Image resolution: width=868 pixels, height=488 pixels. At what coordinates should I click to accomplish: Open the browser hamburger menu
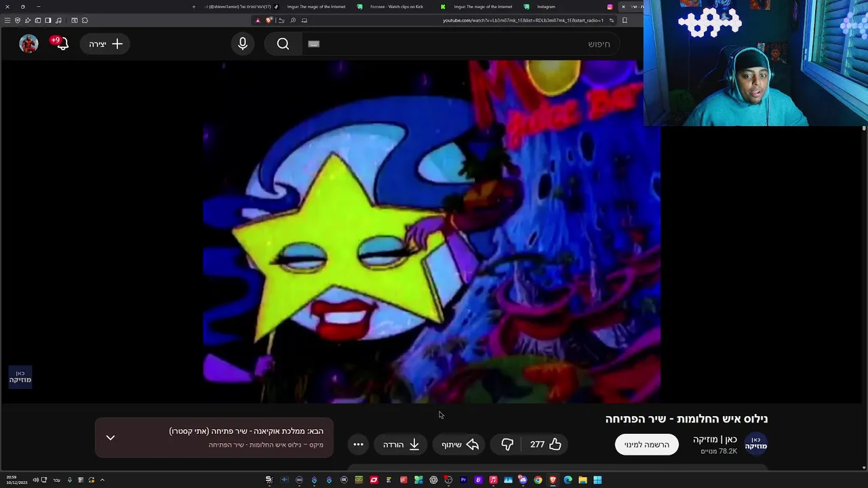point(7,20)
